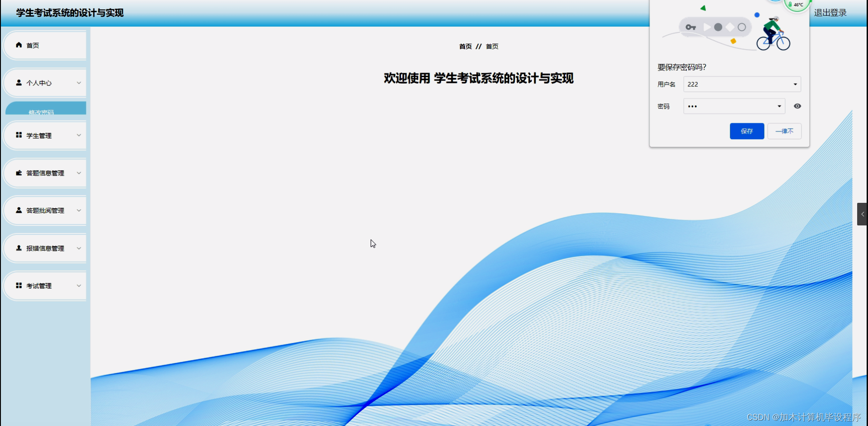The height and width of the screenshot is (426, 868).
Task: Select the 学生管理 grid icon
Action: coord(19,135)
